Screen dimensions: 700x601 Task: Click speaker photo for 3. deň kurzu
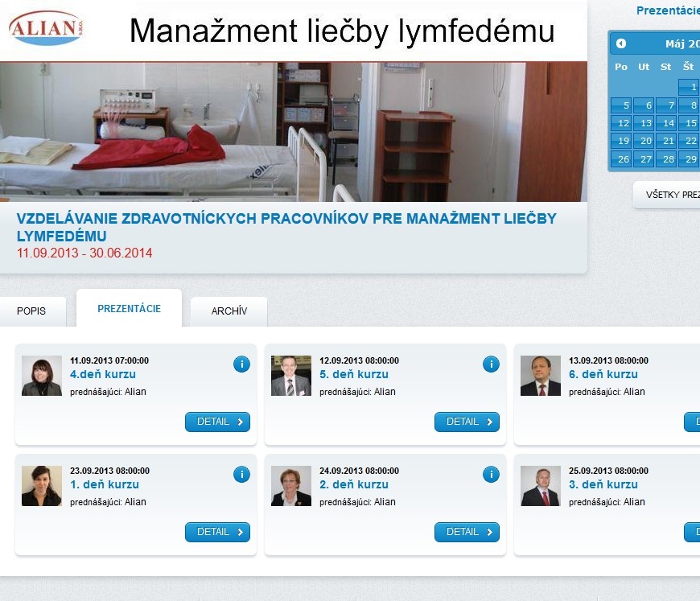coord(541,486)
